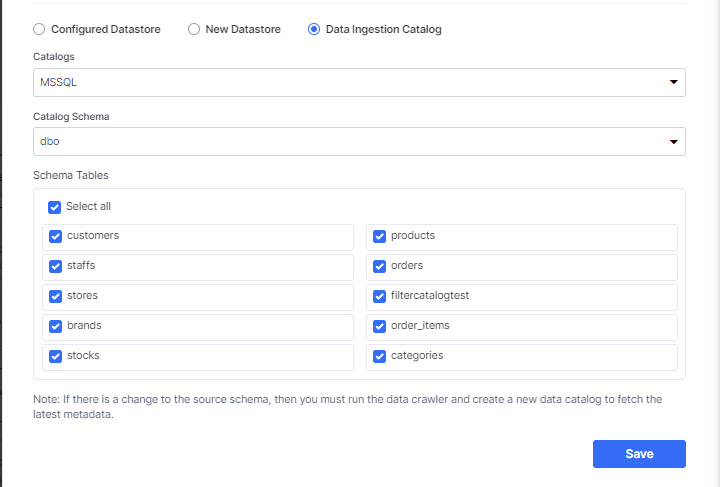Deselect the products table checkbox
This screenshot has width=720, height=487.
[379, 236]
